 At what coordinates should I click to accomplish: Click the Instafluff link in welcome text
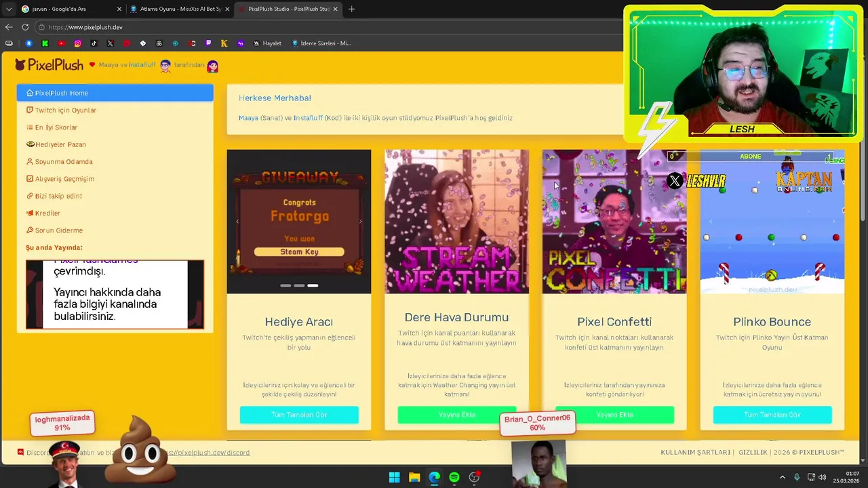308,118
